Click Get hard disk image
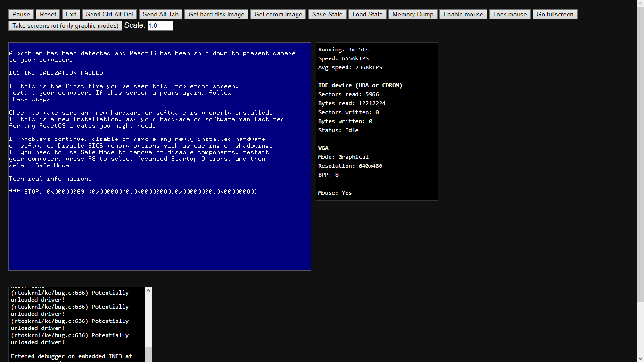The image size is (644, 362). click(x=216, y=14)
